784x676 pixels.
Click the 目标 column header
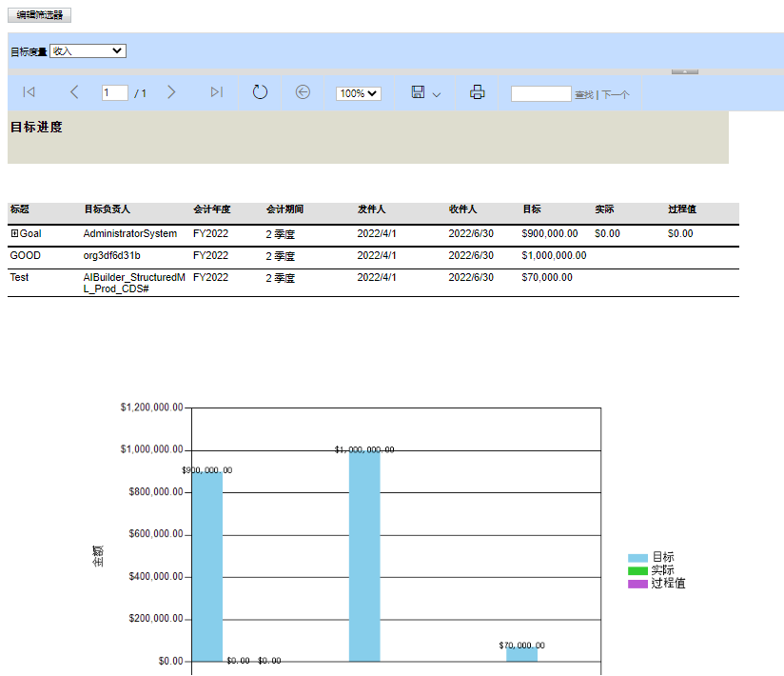pyautogui.click(x=532, y=209)
